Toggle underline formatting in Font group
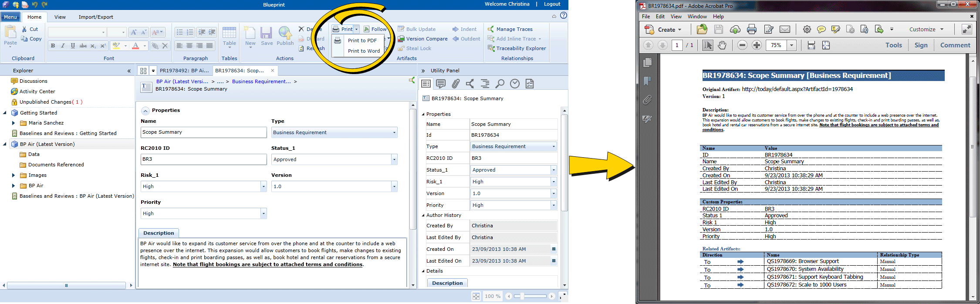This screenshot has height=304, width=980. click(x=73, y=46)
